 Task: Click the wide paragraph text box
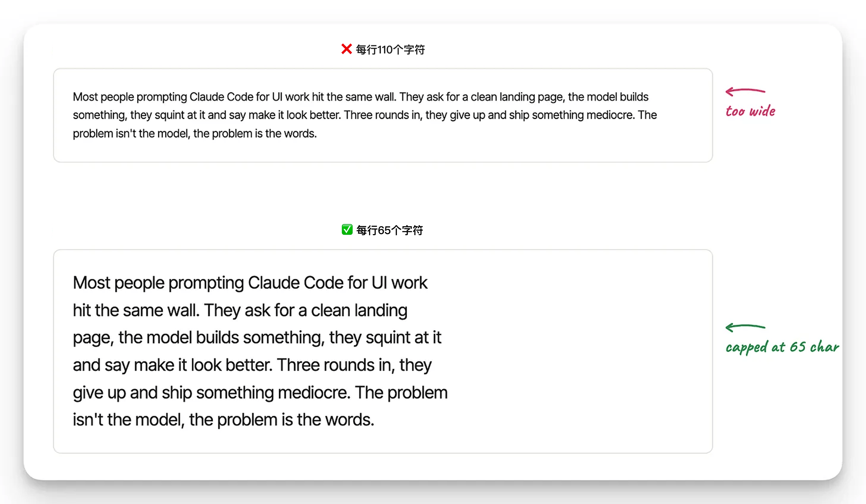383,115
